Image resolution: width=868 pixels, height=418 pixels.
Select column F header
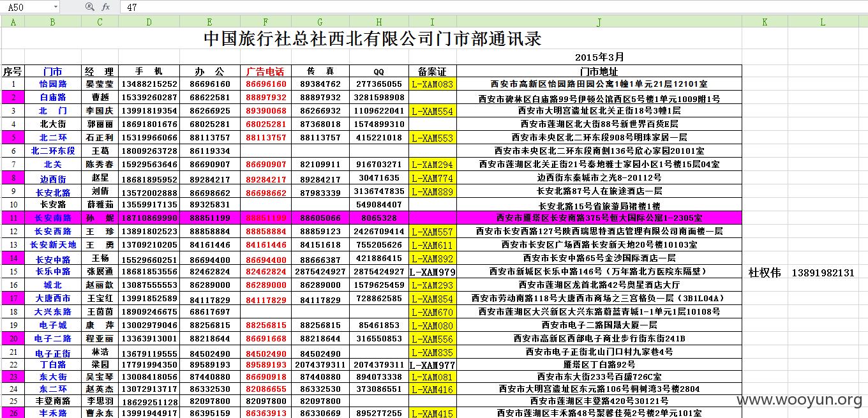pos(266,22)
